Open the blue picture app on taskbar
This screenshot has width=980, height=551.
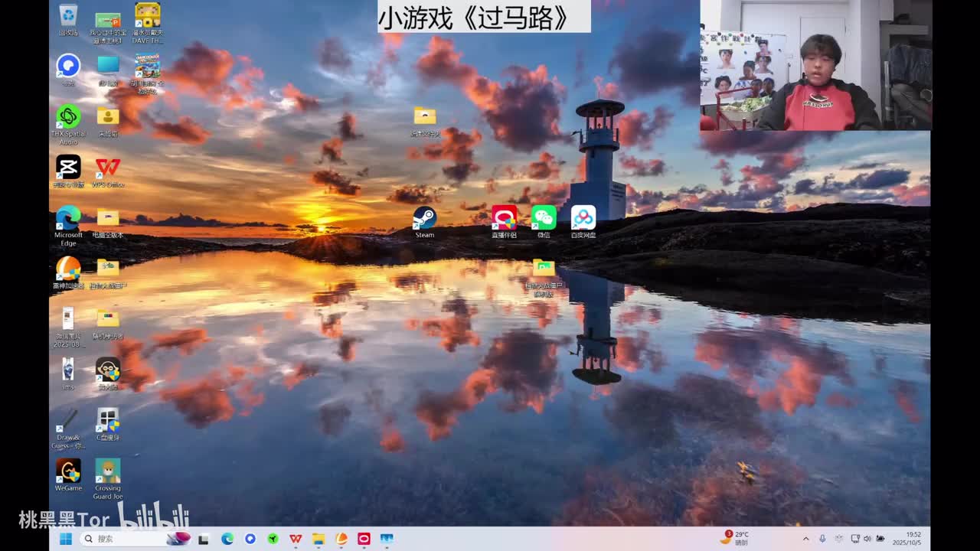click(387, 539)
